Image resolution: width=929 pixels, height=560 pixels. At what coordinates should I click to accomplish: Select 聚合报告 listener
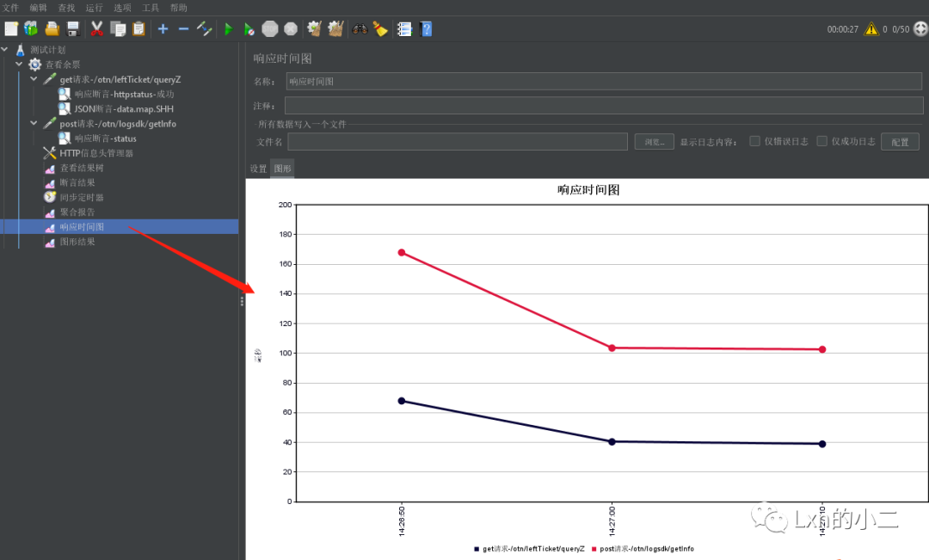click(77, 212)
